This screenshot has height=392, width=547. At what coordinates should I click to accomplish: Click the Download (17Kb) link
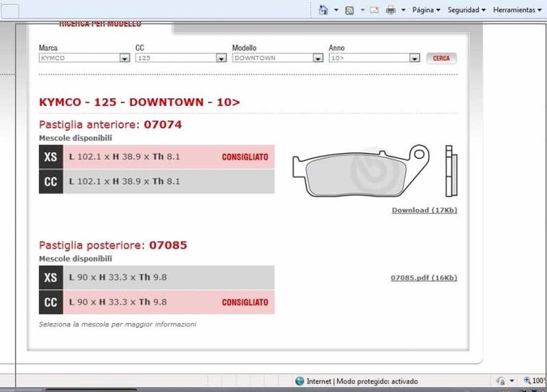coord(424,211)
